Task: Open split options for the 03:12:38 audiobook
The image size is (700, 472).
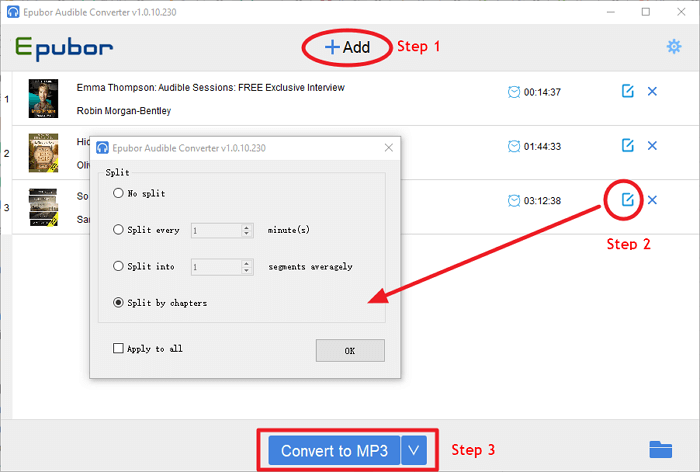Action: click(x=628, y=200)
